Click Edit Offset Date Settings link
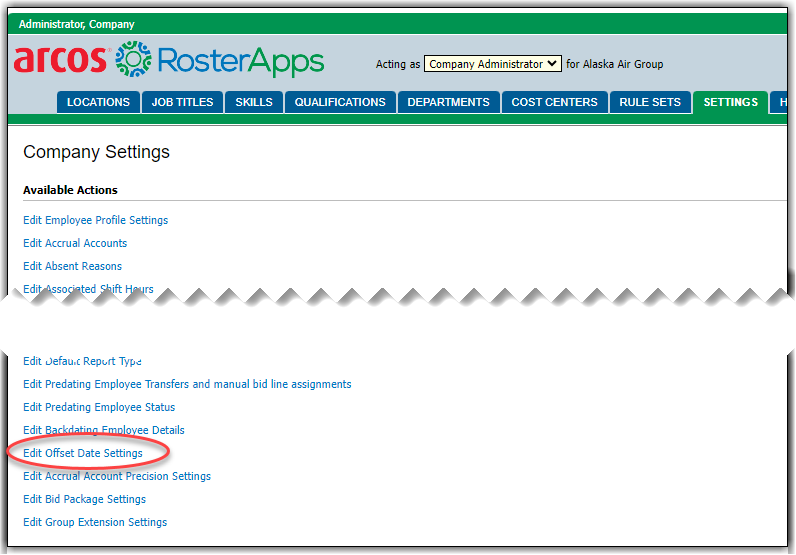Viewport: 796px width, 555px height. [83, 453]
